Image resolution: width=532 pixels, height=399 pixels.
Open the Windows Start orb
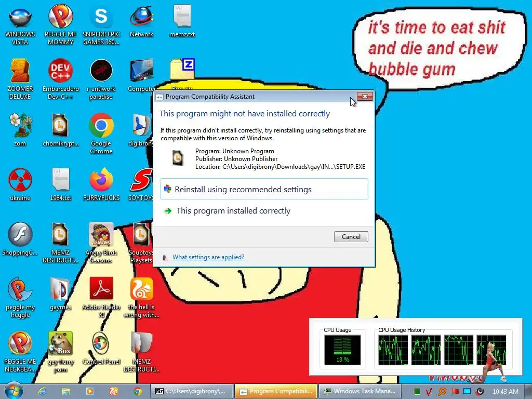coord(13,391)
